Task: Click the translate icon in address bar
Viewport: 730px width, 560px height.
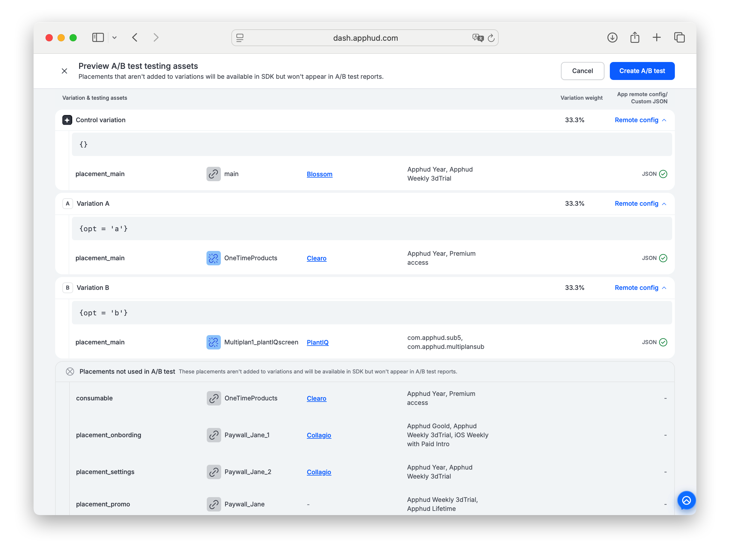Action: coord(478,38)
